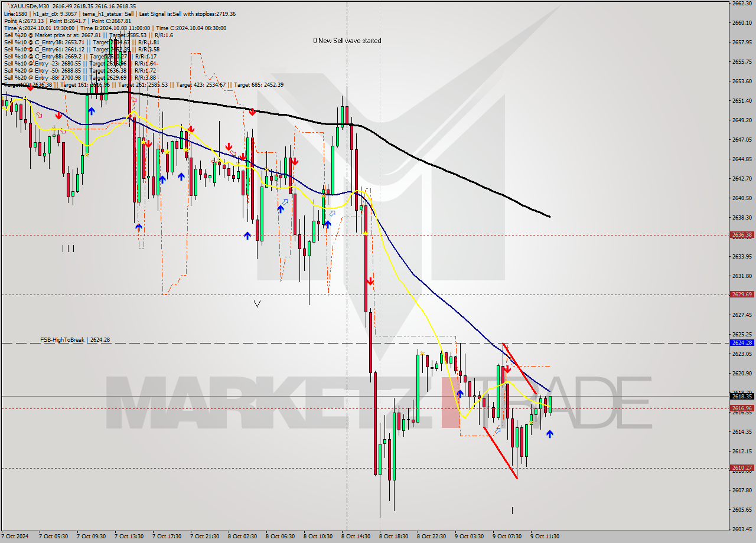Click the '8 Oct 22:30' time label
756x543 pixels.
pos(431,537)
